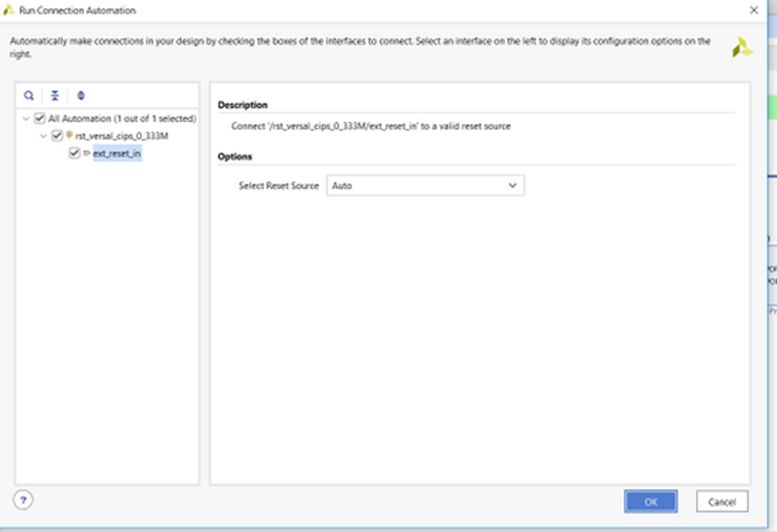Select the rst_versal_cips_0_333M tree item
This screenshot has width=777, height=532.
122,136
